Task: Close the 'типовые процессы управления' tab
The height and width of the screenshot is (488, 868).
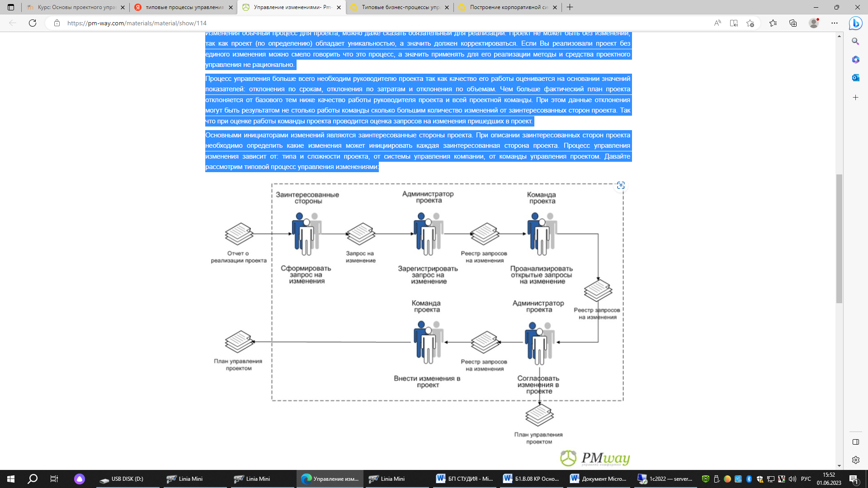Action: coord(231,7)
